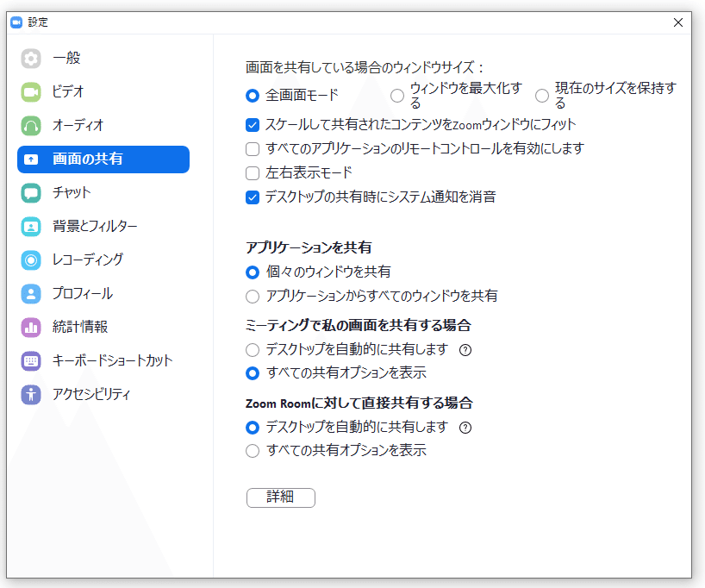Open the レコーディング settings tab
Screen dimensions: 705x588
(103, 260)
